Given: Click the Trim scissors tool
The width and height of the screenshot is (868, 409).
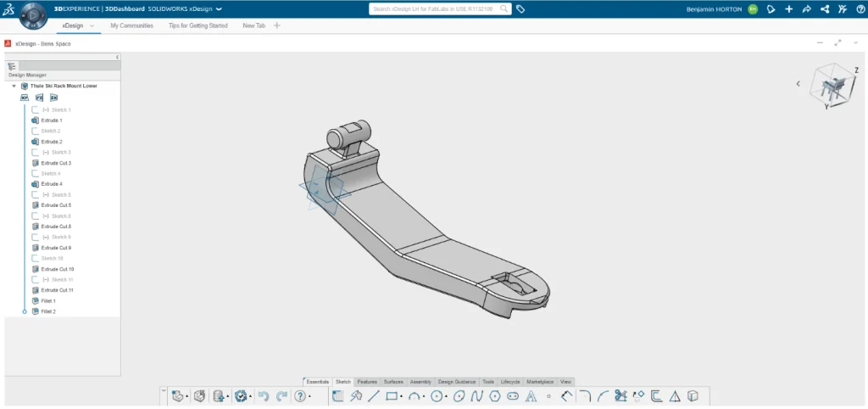Looking at the screenshot, I should pyautogui.click(x=620, y=396).
